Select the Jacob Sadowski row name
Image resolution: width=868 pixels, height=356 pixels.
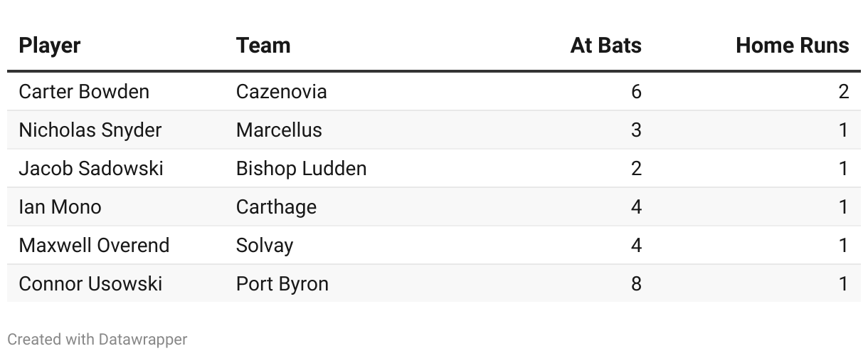click(x=91, y=169)
